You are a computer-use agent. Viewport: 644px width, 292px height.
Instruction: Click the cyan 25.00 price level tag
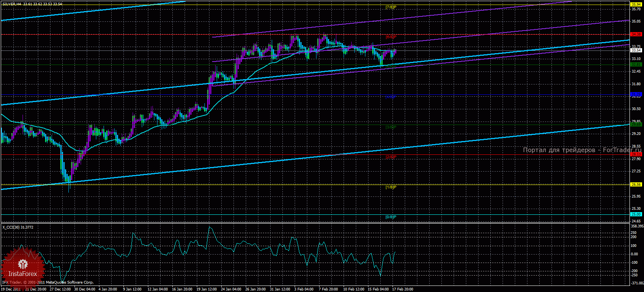coord(636,214)
